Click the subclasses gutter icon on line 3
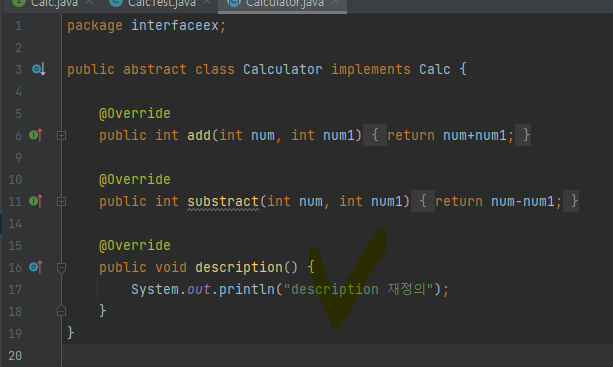 pyautogui.click(x=38, y=70)
